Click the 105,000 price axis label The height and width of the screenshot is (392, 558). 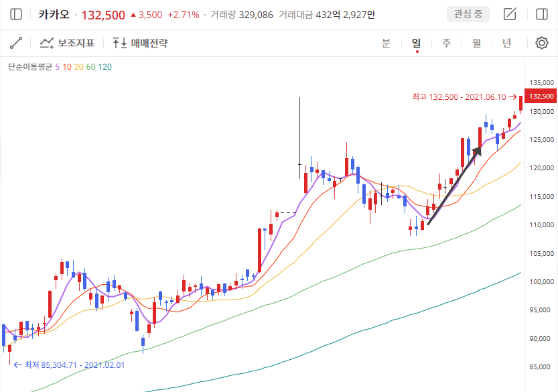(x=541, y=253)
